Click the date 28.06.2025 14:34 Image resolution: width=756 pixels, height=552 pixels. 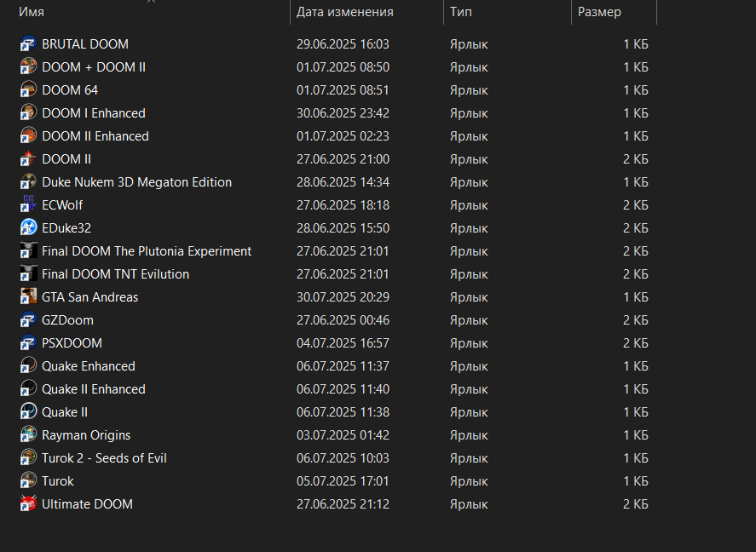click(x=343, y=182)
